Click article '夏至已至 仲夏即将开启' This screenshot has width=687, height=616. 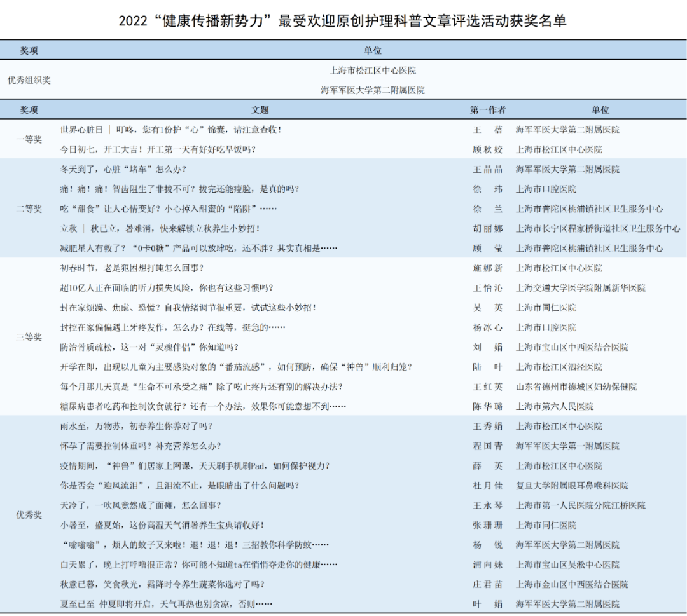[x=166, y=604]
